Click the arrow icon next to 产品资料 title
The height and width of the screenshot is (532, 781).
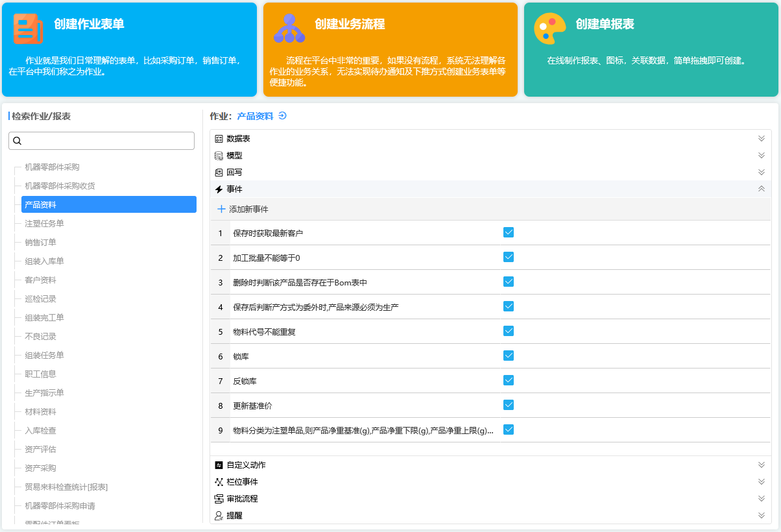(x=282, y=116)
